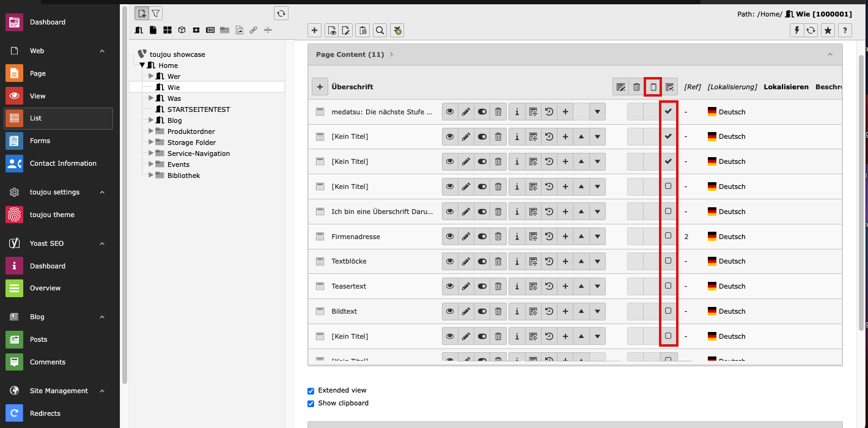The image size is (868, 428).
Task: Expand the Blog node in page tree
Action: pos(151,120)
